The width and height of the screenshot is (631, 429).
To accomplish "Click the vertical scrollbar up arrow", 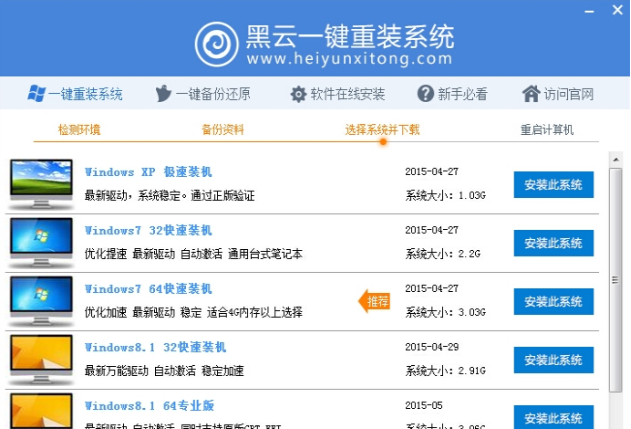I will point(617,158).
